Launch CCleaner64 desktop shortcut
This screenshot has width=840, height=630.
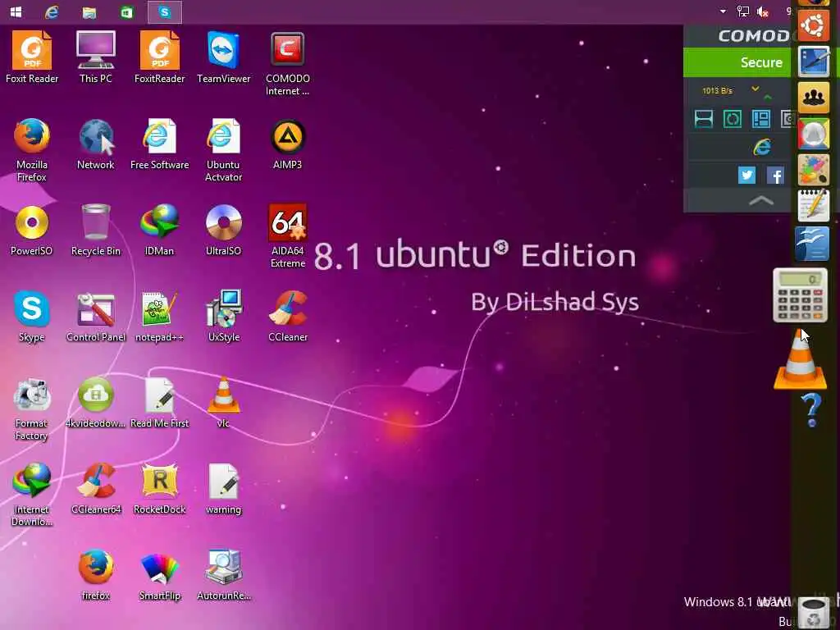pos(96,489)
